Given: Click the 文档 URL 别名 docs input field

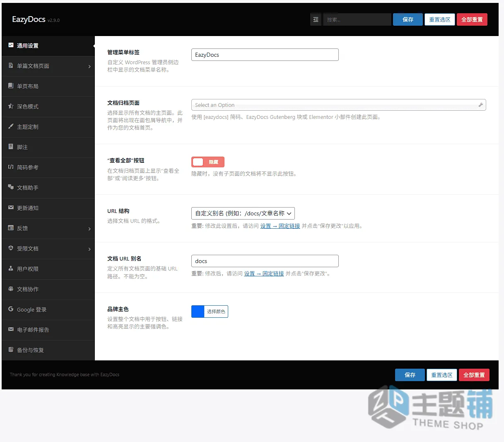Looking at the screenshot, I should pyautogui.click(x=265, y=261).
